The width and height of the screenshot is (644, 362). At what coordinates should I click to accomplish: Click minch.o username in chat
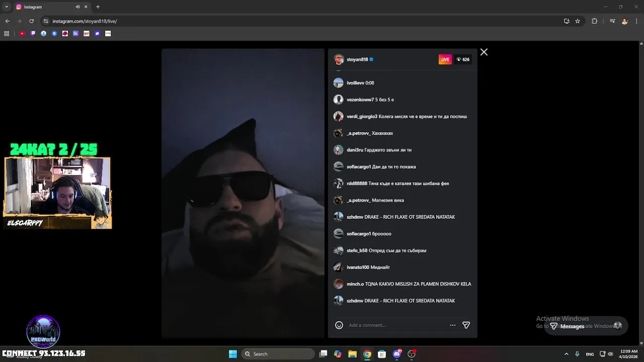coord(355,284)
